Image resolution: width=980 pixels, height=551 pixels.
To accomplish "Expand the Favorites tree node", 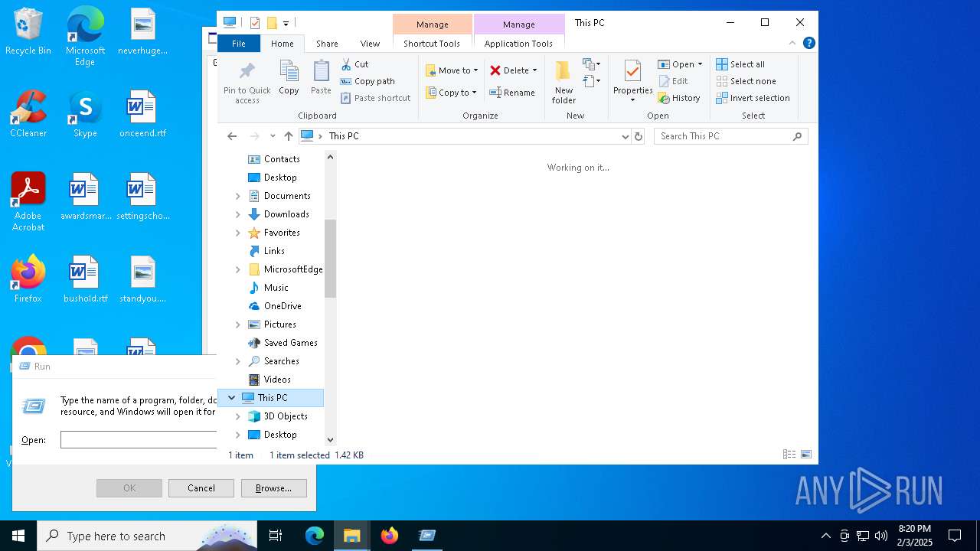I will [238, 233].
